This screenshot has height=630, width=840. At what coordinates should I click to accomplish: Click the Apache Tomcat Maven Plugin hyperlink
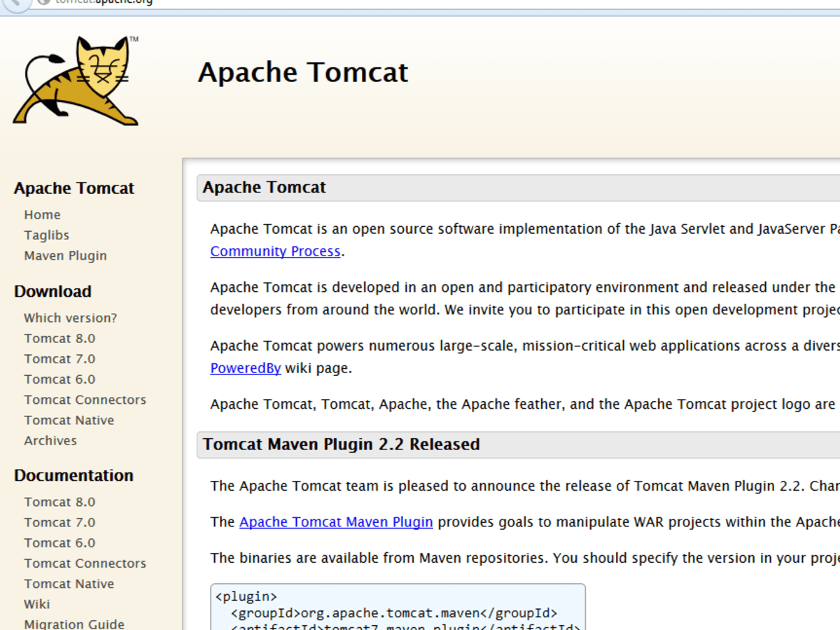coord(336,522)
